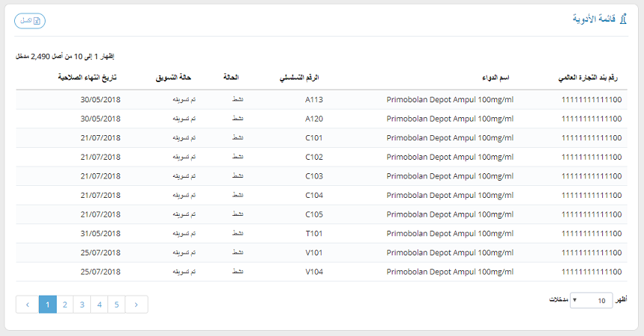The width and height of the screenshot is (644, 336).
Task: Select current page 1 in pagination
Action: pyautogui.click(x=47, y=305)
